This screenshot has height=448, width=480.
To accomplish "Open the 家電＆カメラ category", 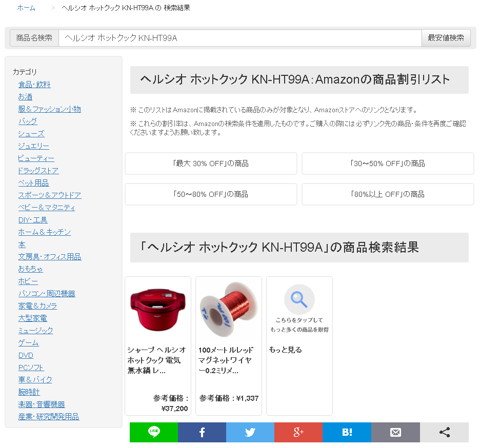I will point(37,306).
